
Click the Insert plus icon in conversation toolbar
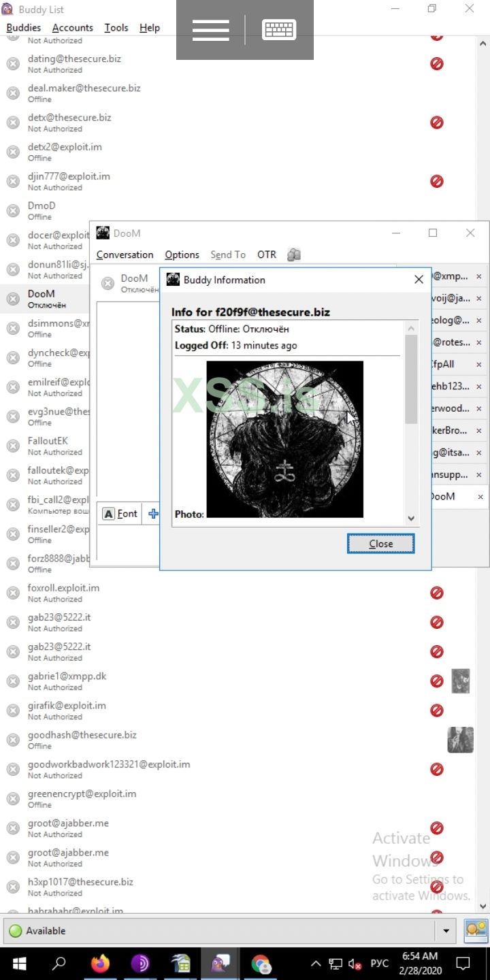[153, 514]
